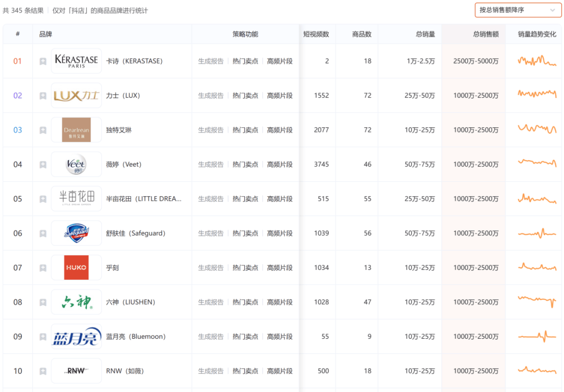This screenshot has height=392, width=564.
Task: Open brand name 独特艾琳
Action: (119, 130)
